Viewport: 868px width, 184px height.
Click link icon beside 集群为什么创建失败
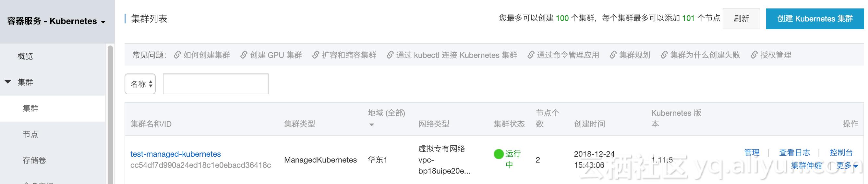(664, 55)
